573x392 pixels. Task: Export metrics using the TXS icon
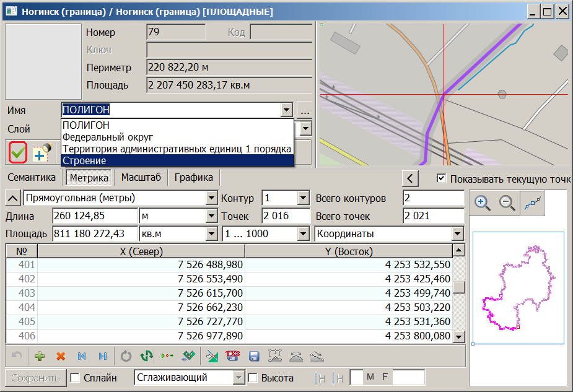[x=232, y=355]
